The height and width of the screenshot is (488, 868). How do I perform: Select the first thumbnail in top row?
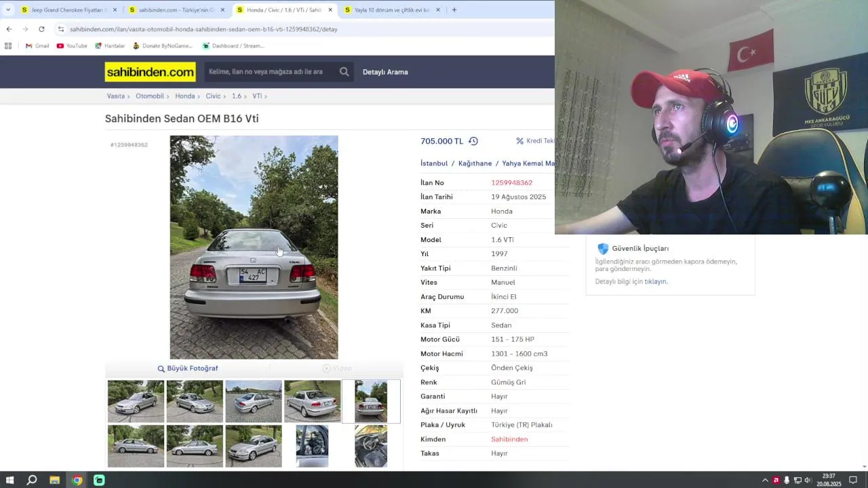click(136, 401)
